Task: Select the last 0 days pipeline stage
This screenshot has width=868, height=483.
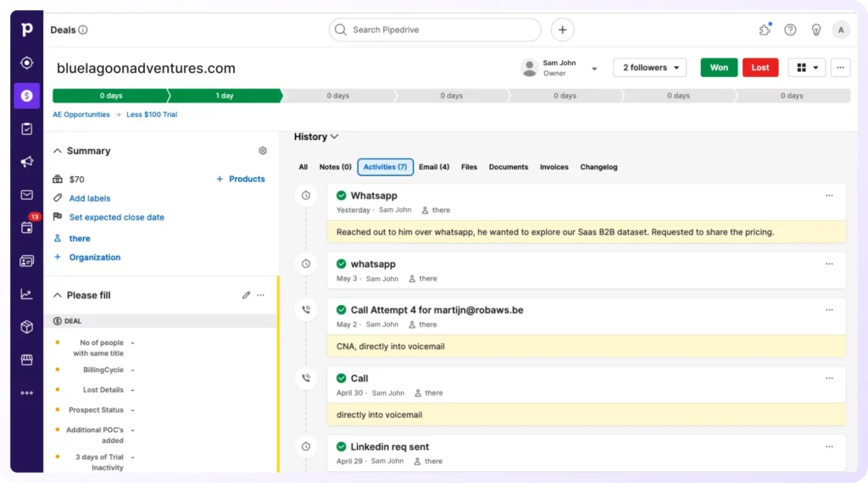Action: (x=792, y=96)
